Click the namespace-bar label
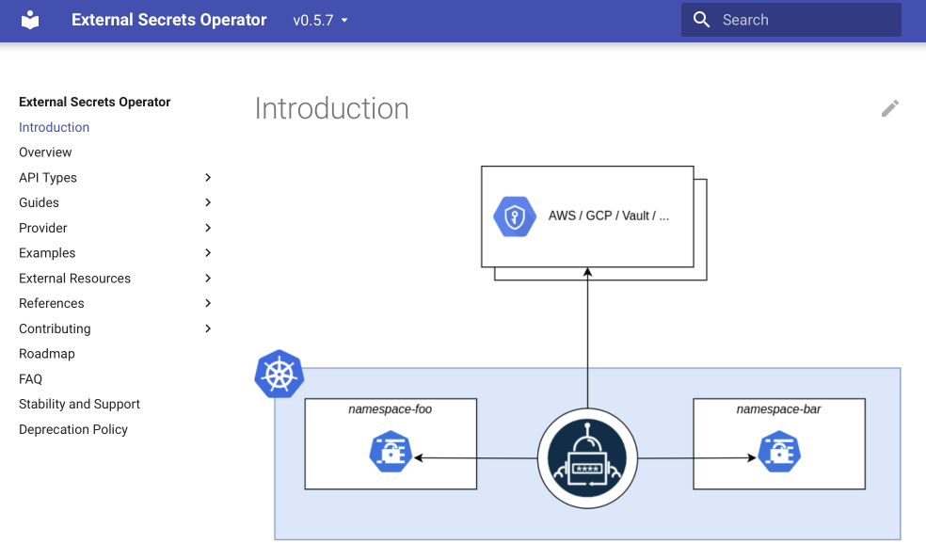The height and width of the screenshot is (560, 926). [779, 408]
